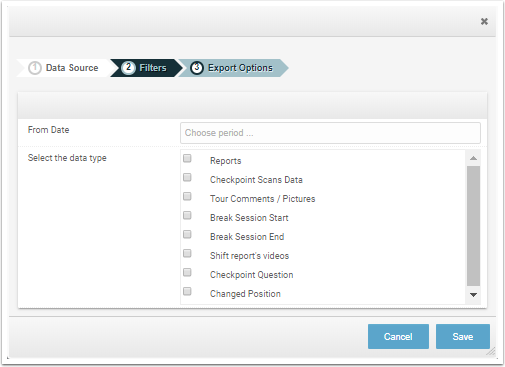Click the step 3 circle icon

point(197,68)
